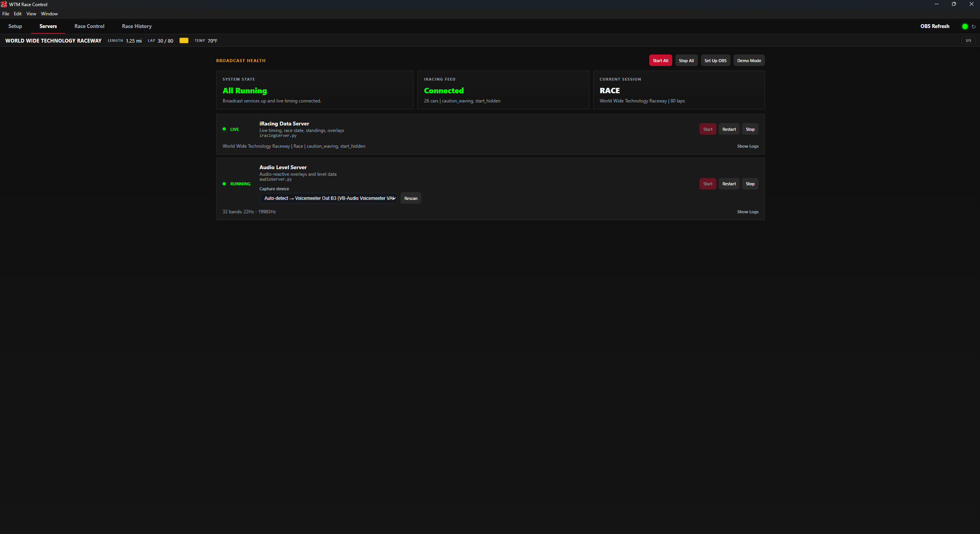Click the US units badge

(x=969, y=41)
